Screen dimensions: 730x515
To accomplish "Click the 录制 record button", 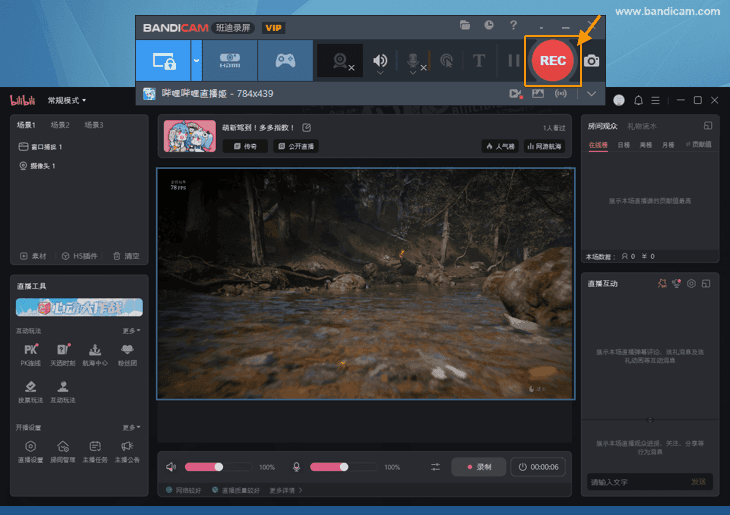I will click(478, 467).
